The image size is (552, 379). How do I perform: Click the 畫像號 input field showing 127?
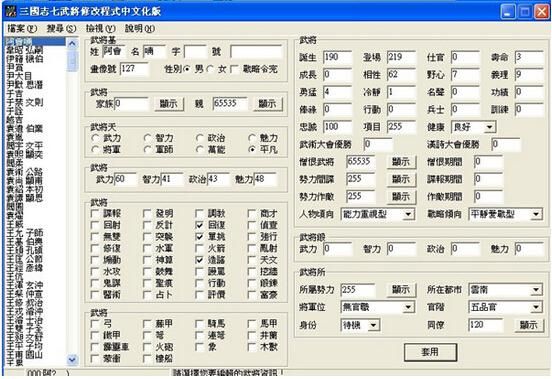[x=135, y=69]
